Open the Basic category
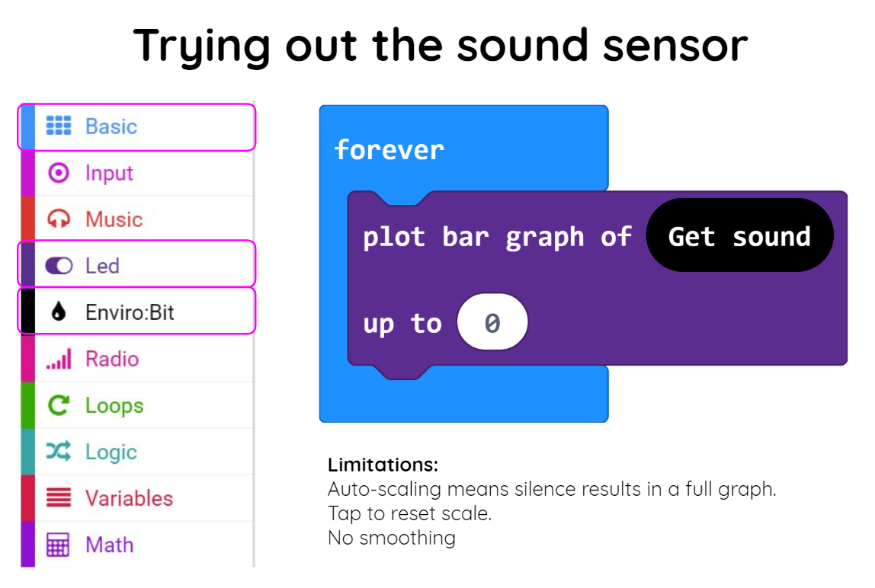 (136, 126)
